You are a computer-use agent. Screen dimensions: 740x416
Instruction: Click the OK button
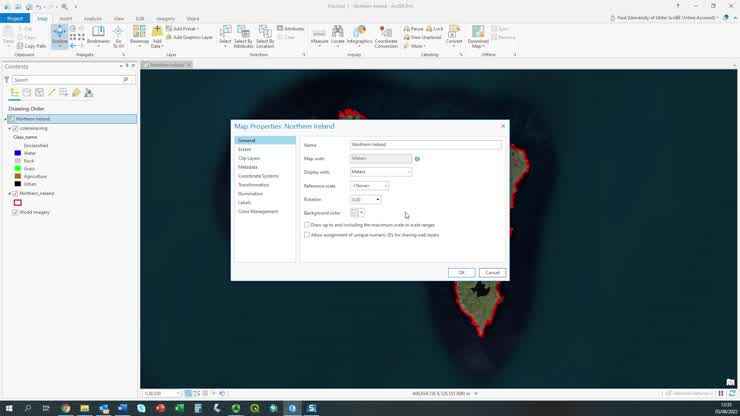461,272
